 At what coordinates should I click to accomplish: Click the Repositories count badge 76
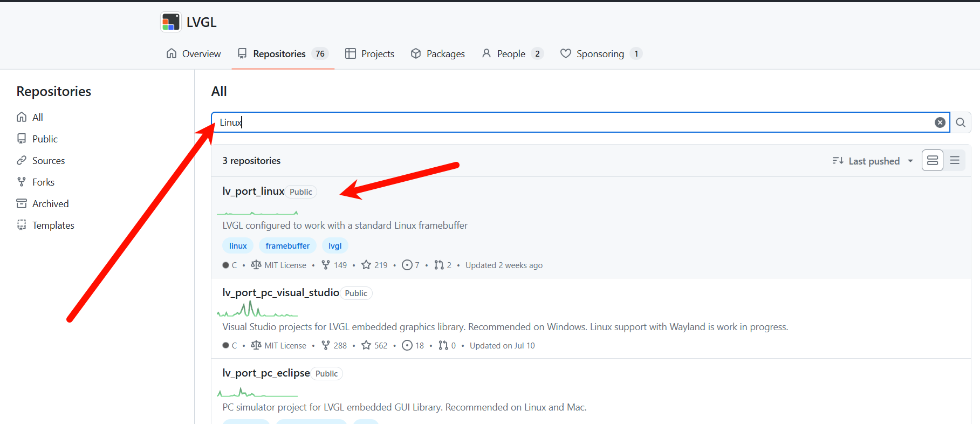(x=320, y=53)
